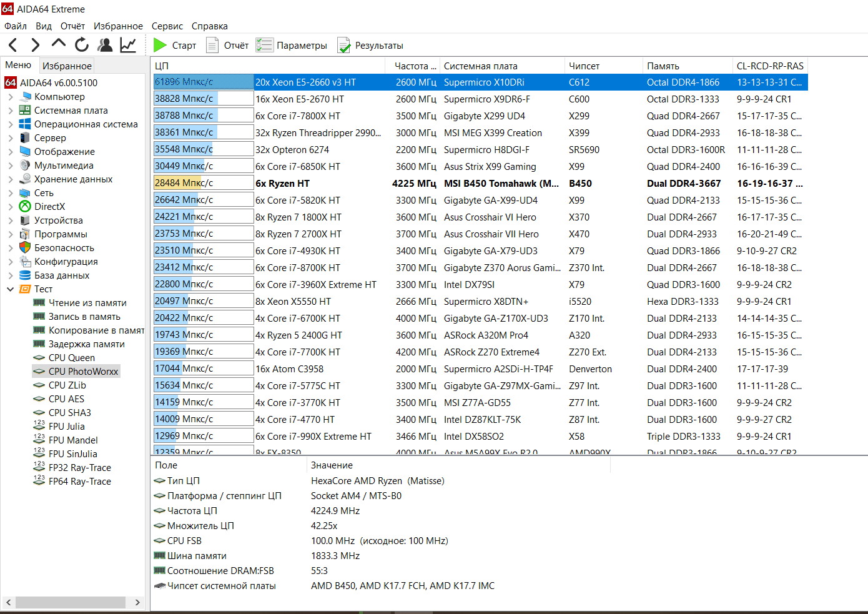Expand the Отображение tree node
This screenshot has width=868, height=614.
(x=10, y=152)
